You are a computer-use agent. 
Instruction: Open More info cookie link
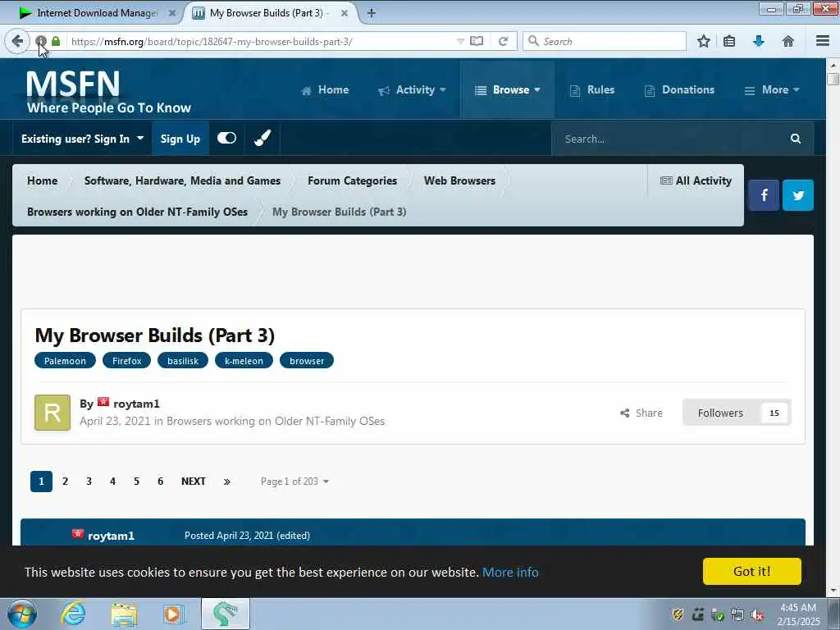pos(510,572)
